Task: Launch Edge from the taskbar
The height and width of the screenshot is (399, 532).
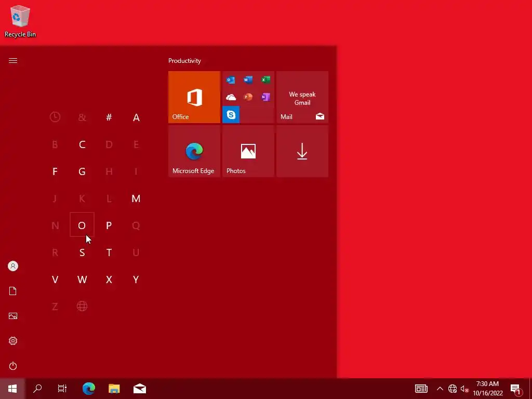Action: click(x=89, y=389)
